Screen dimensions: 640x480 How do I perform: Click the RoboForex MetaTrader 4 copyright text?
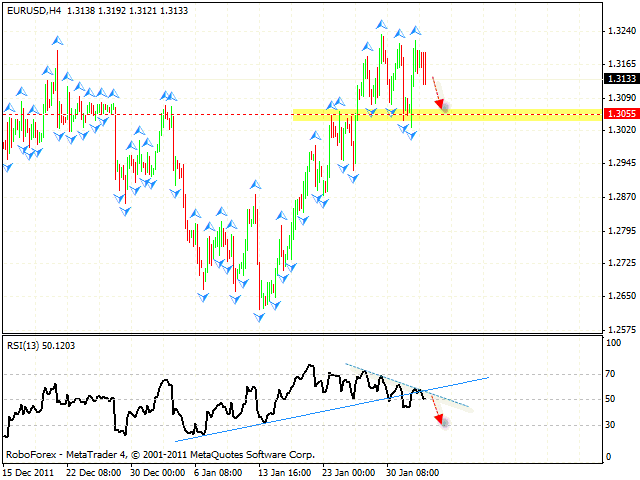(x=160, y=454)
